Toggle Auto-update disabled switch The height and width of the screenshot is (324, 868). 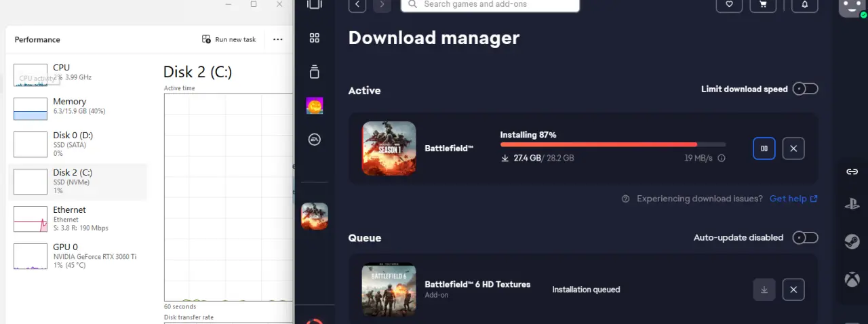pyautogui.click(x=806, y=237)
